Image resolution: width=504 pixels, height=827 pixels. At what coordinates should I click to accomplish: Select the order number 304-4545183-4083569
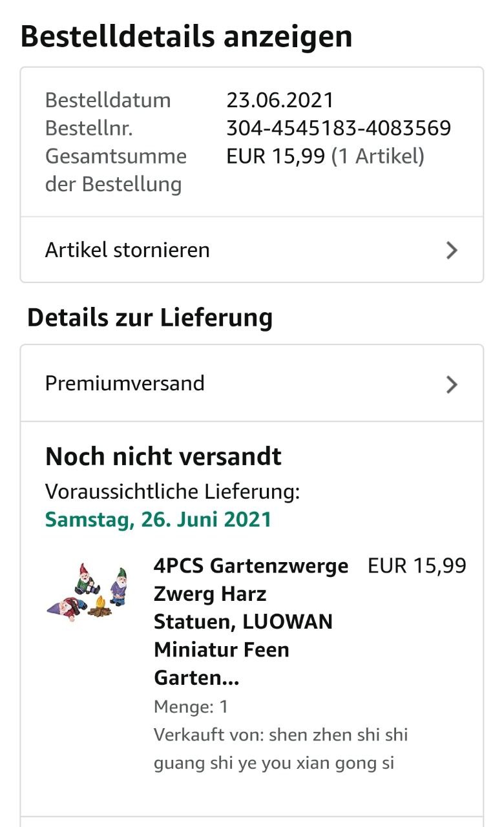click(339, 128)
